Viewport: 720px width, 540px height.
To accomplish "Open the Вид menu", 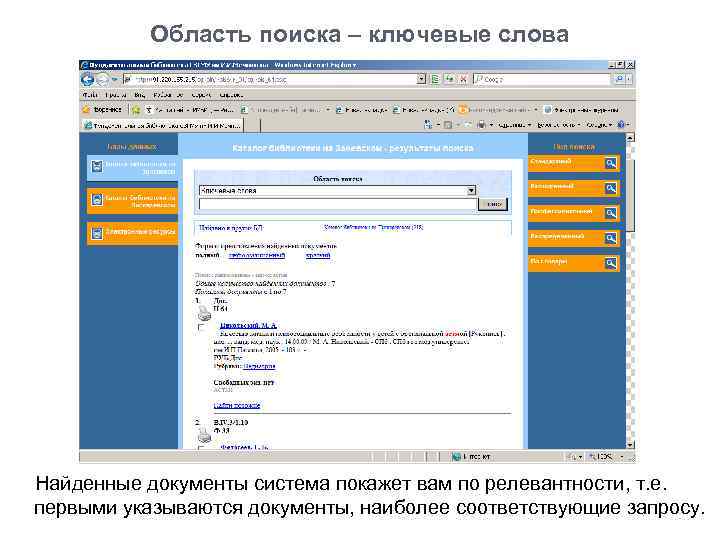I will click(140, 95).
